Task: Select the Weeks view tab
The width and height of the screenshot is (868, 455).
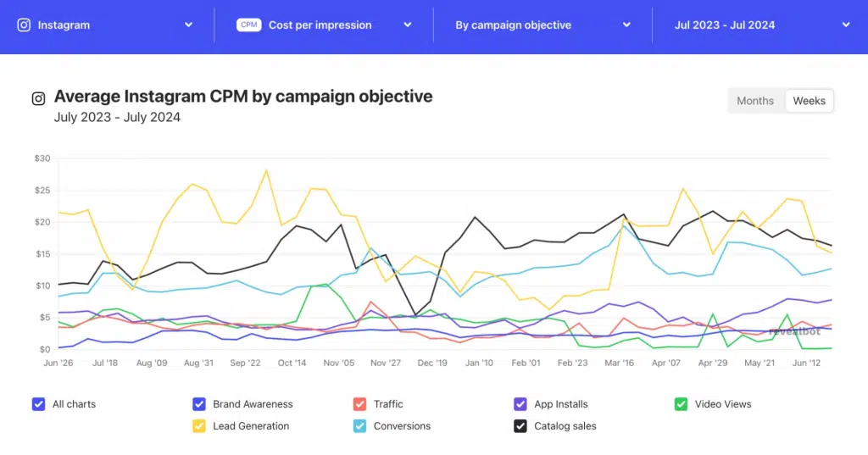Action: tap(809, 101)
